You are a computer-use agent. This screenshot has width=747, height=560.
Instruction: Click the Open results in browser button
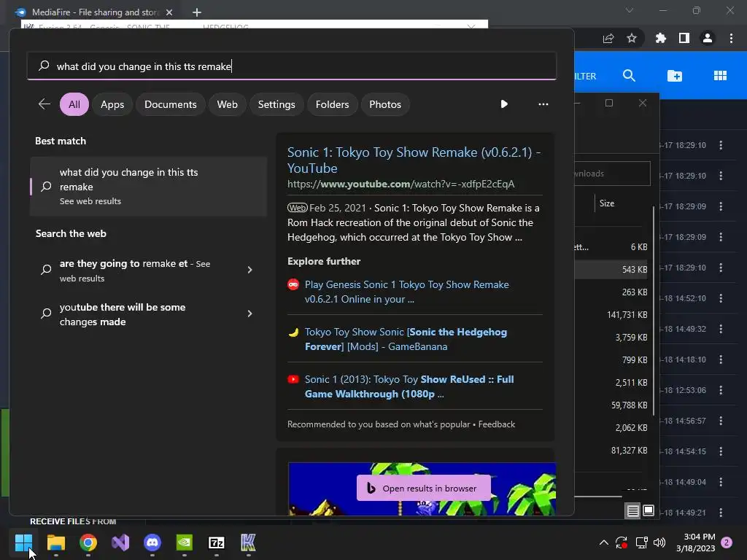pos(424,488)
